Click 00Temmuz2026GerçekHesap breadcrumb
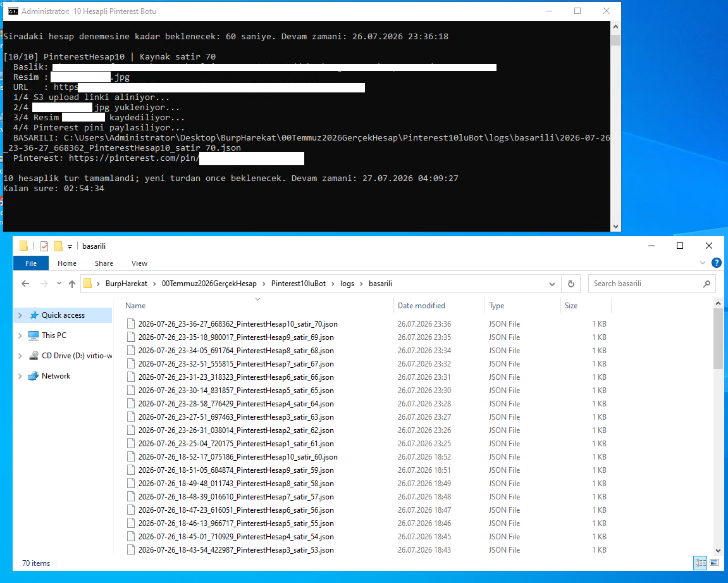Viewport: 728px width, 583px height. click(209, 284)
